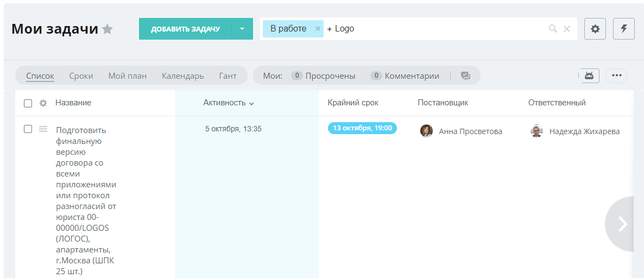Expand the Добавить задачу dropdown arrow
Viewport: 644px width, 278px height.
click(x=242, y=29)
